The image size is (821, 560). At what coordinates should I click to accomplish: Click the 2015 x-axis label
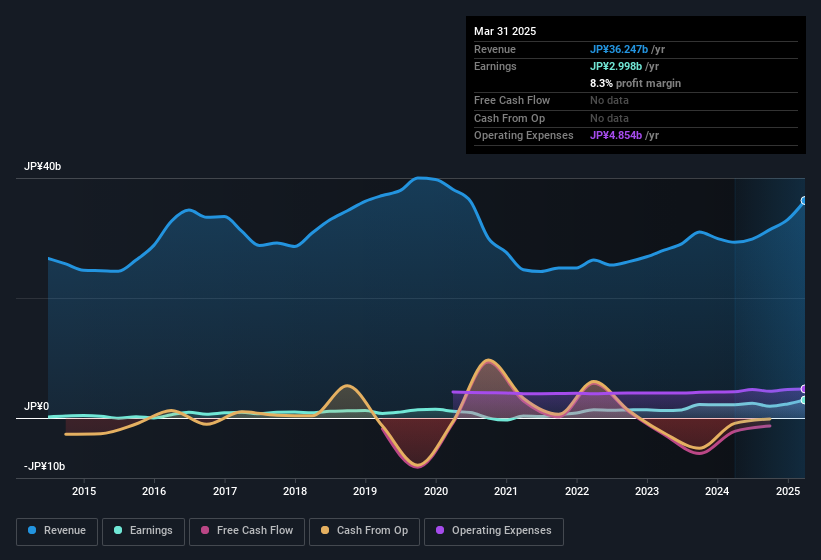(x=84, y=491)
